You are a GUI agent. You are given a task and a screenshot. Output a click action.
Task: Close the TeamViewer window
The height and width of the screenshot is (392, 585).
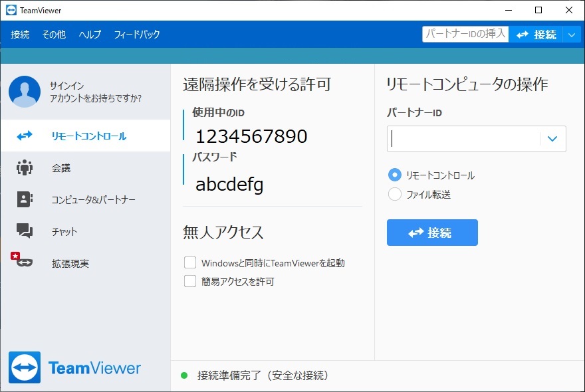coord(569,10)
